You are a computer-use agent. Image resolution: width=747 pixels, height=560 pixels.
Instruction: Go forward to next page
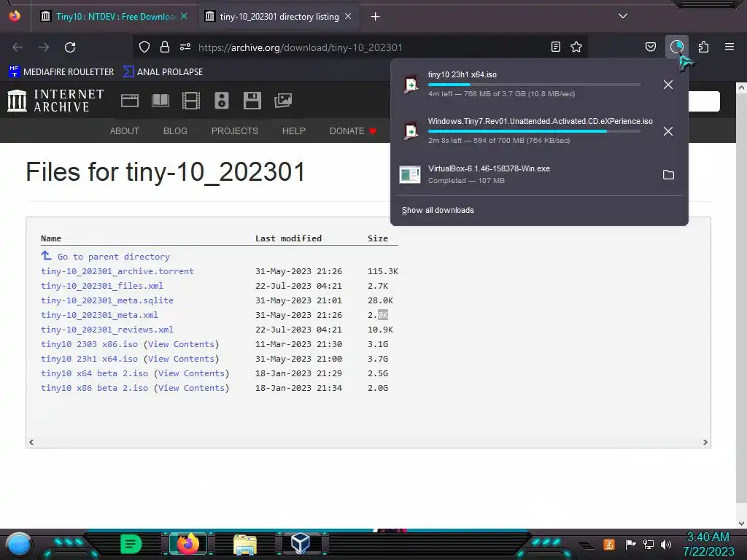coord(44,47)
